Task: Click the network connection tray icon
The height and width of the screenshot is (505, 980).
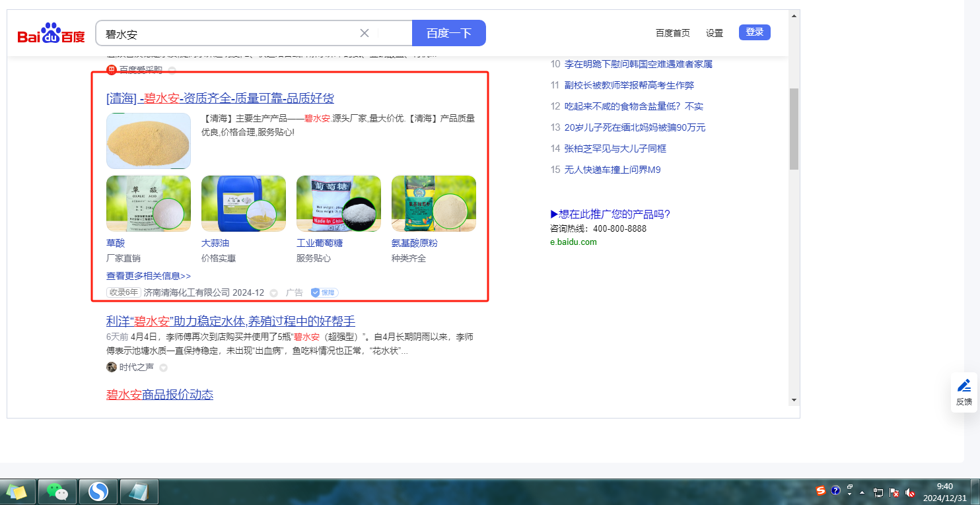Action: 878,492
